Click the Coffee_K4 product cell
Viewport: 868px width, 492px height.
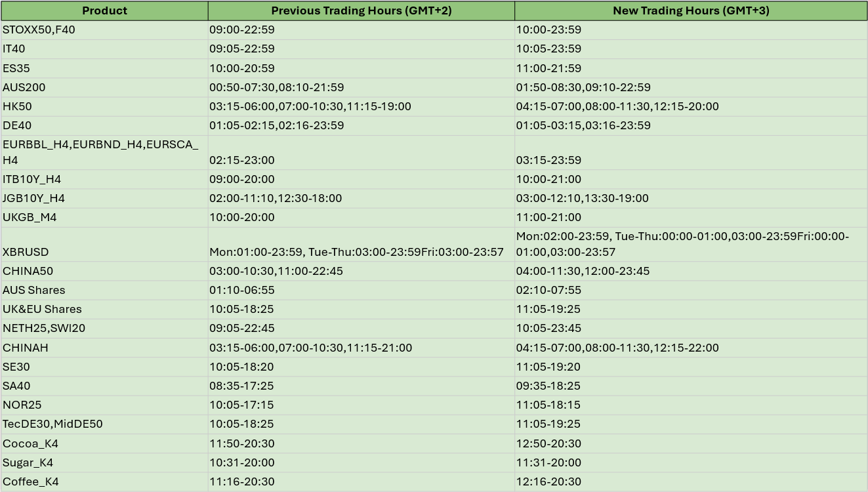click(104, 482)
